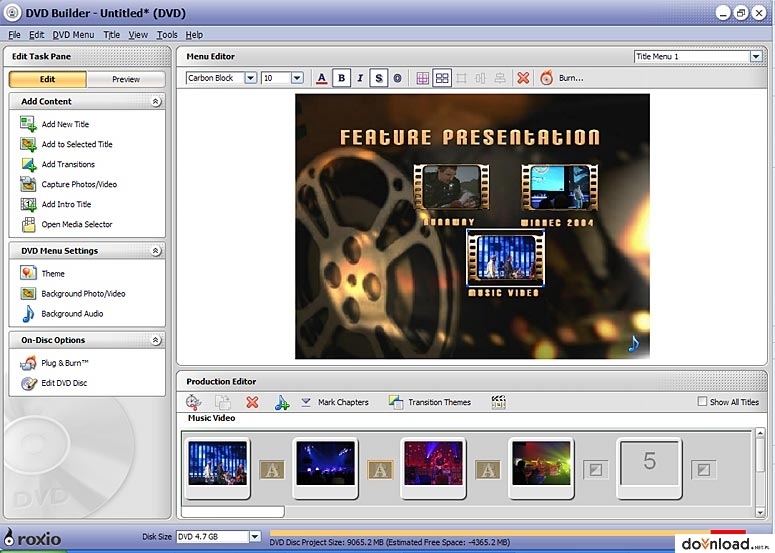Click the Add Transitions icon
The width and height of the screenshot is (775, 553).
[28, 164]
